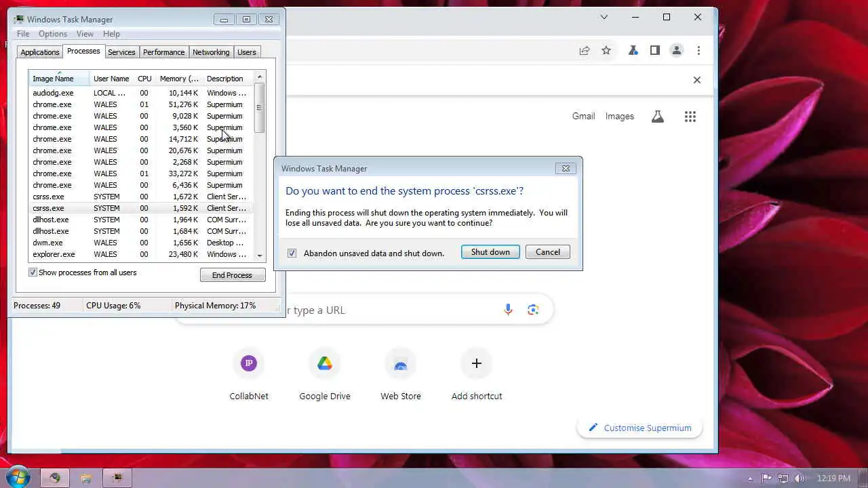Toggle Show processes from all users

click(33, 272)
